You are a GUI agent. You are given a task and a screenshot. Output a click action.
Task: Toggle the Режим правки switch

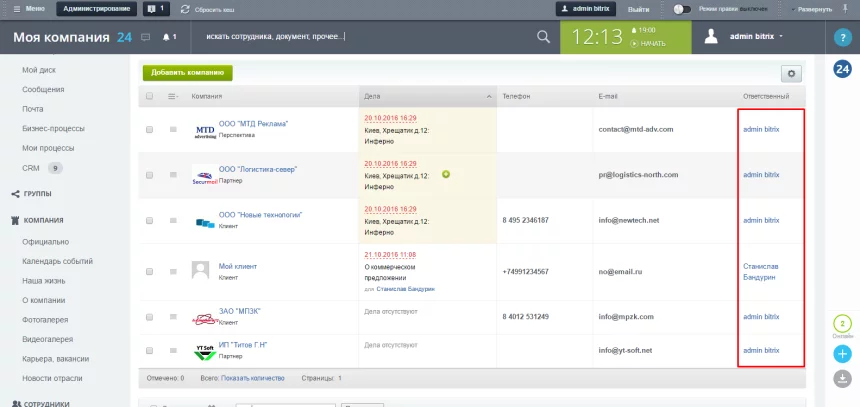point(683,8)
